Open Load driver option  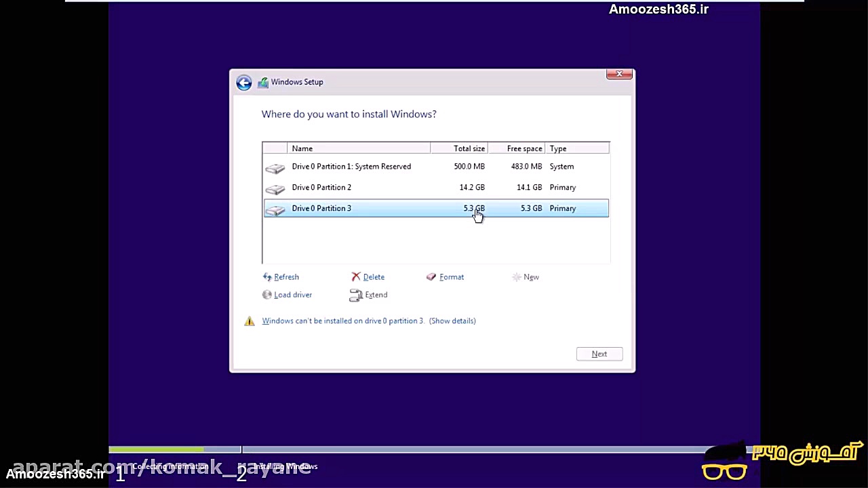pyautogui.click(x=293, y=295)
